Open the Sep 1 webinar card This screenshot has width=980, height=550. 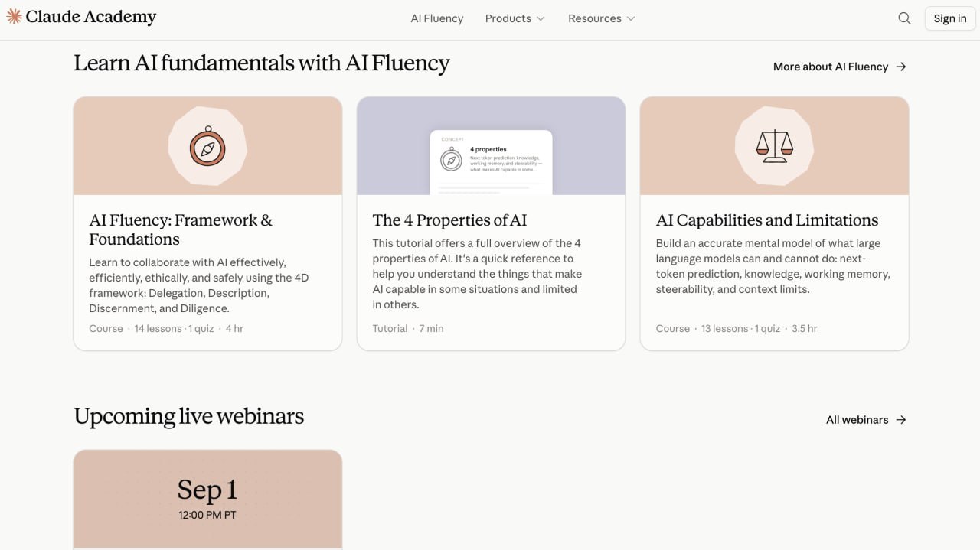207,499
